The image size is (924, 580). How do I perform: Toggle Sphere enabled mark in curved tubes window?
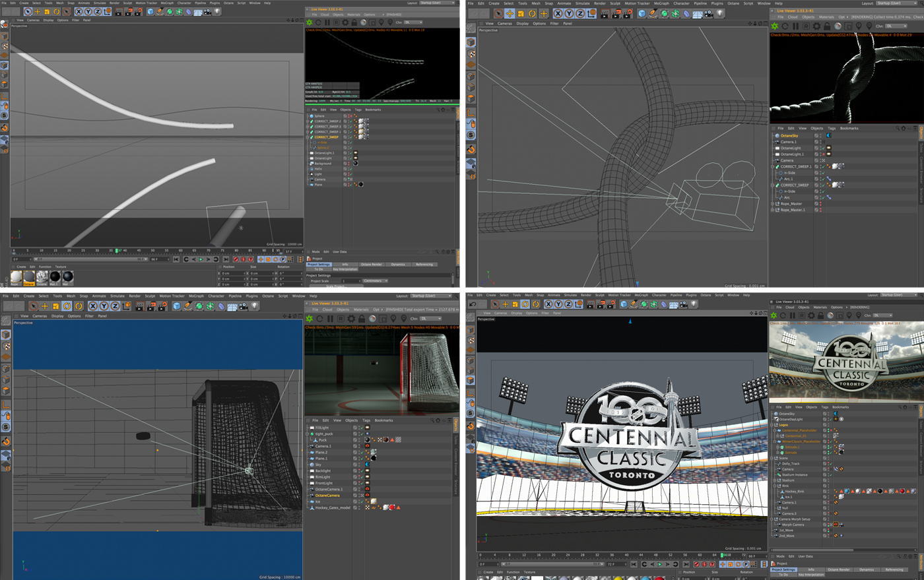(351, 116)
